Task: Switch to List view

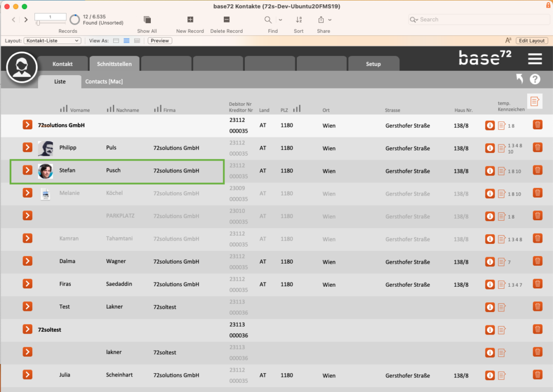Action: [x=127, y=41]
